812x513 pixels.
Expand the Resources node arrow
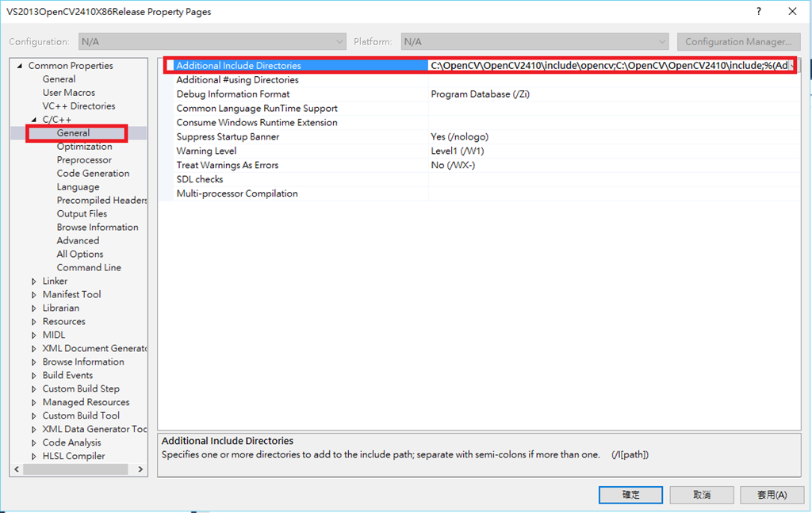[34, 321]
